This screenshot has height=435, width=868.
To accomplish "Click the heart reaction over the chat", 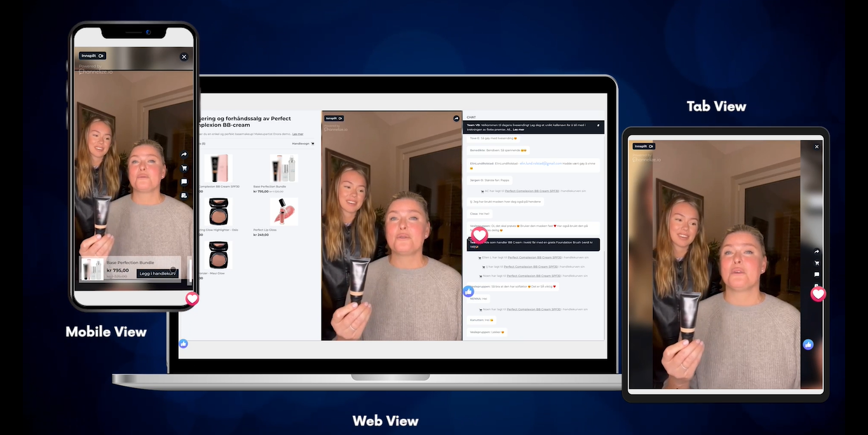I will click(x=479, y=234).
